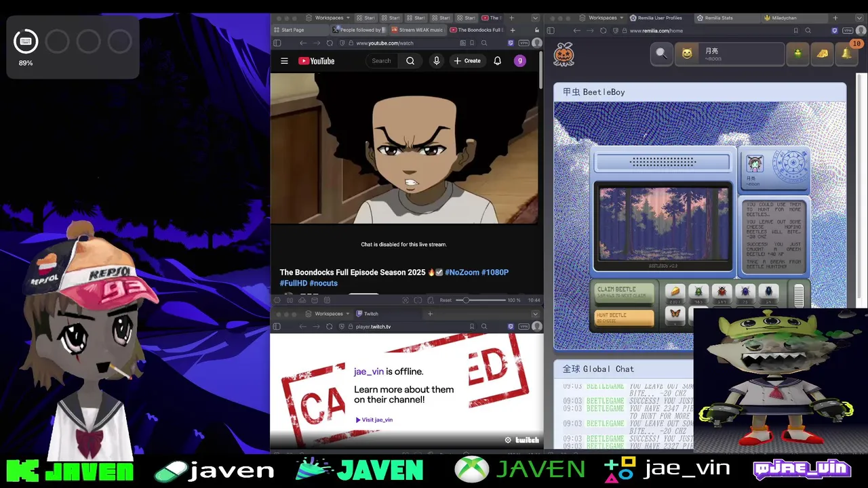
Task: Click the 月亮 ~moon profile name
Action: pyautogui.click(x=712, y=54)
